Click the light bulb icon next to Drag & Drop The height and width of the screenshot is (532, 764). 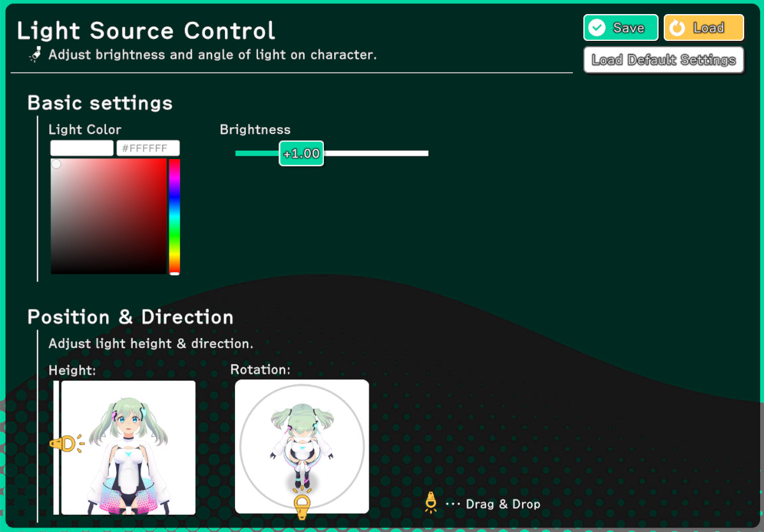[x=431, y=503]
